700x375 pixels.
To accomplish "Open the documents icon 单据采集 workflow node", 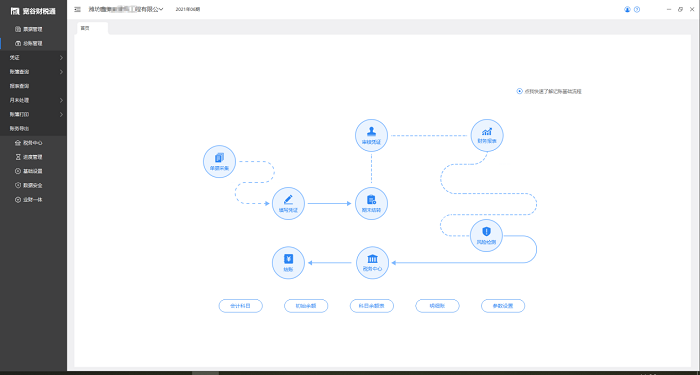I will coord(219,162).
